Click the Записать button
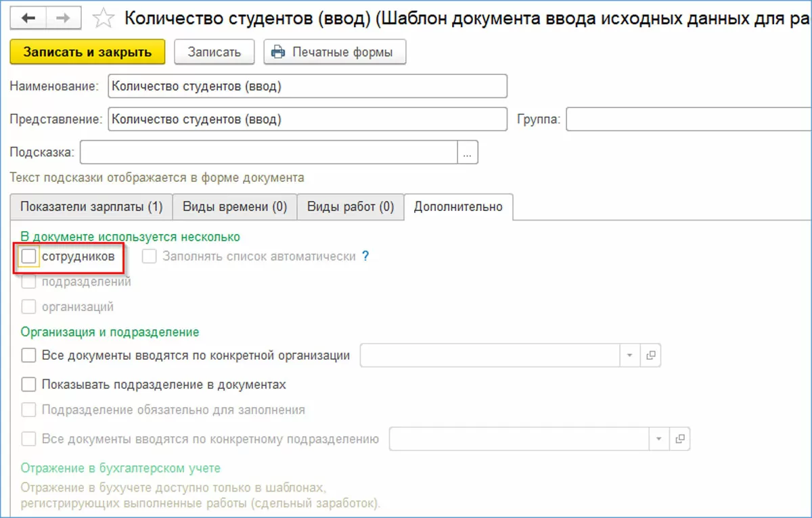 pyautogui.click(x=214, y=52)
